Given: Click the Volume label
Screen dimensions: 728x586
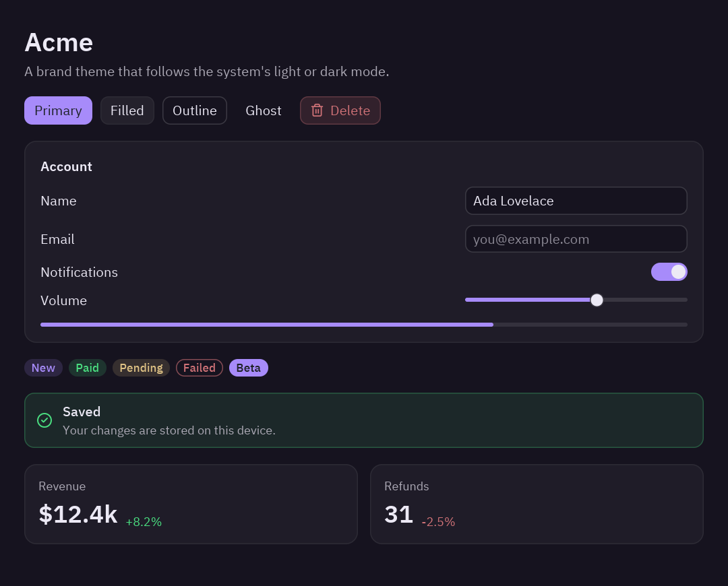Looking at the screenshot, I should click(x=63, y=300).
